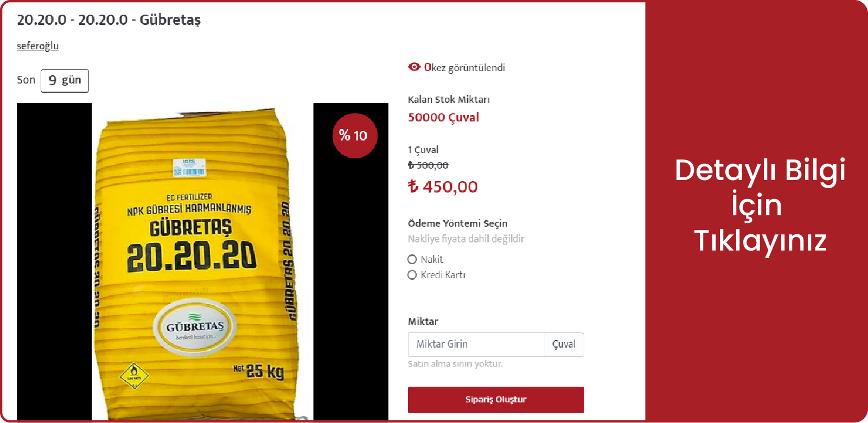Click the Turkish lira symbol beside 450,00
The height and width of the screenshot is (423, 868).
(x=413, y=187)
